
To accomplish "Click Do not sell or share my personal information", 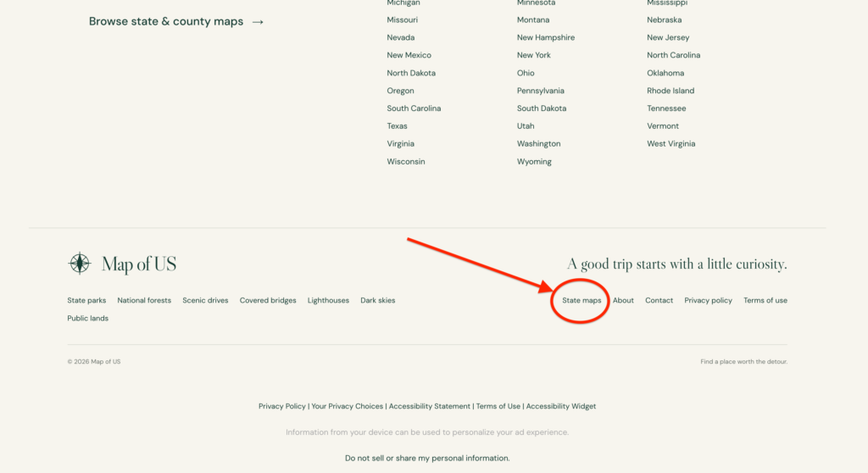I will pyautogui.click(x=427, y=459).
